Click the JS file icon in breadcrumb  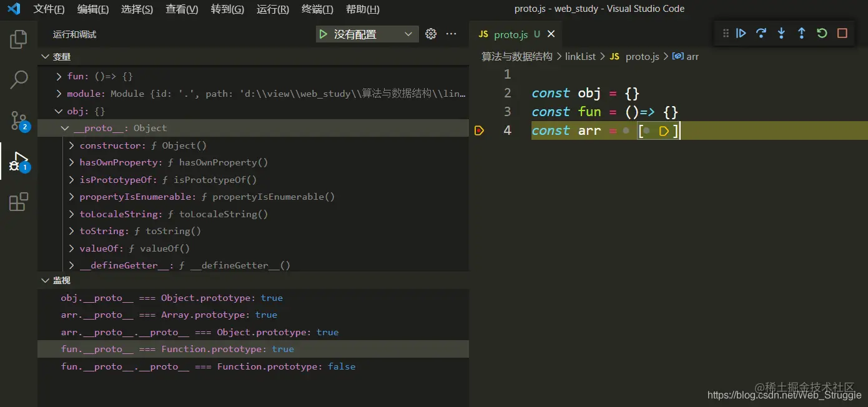614,56
